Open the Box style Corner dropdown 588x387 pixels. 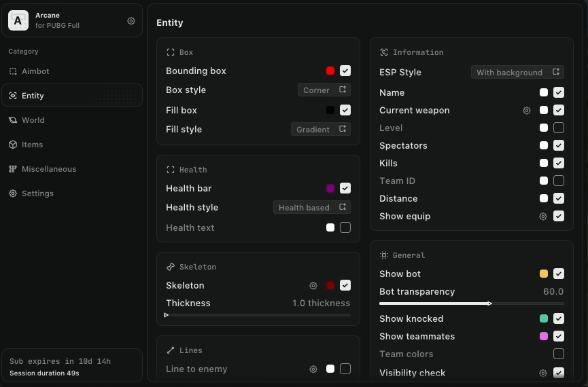click(324, 90)
